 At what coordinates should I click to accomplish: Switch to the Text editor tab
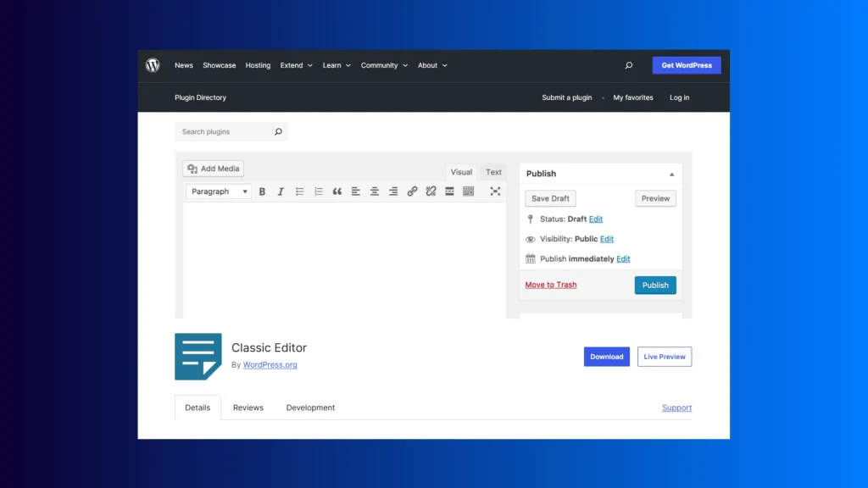coord(493,172)
